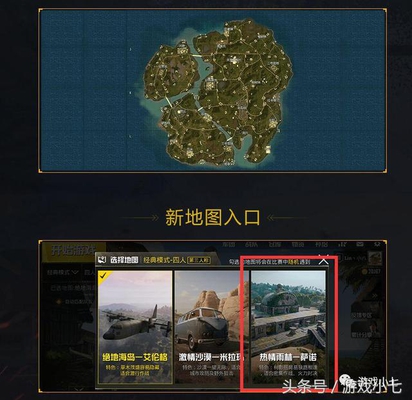The image size is (412, 400).
Task: Click the gold coin balance icon
Action: [365, 272]
